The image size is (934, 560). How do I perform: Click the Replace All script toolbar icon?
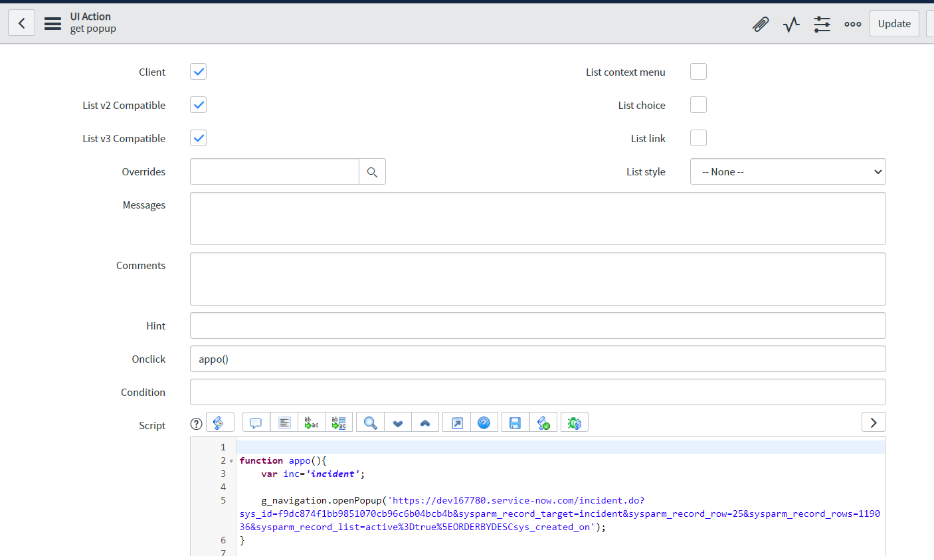tap(339, 423)
